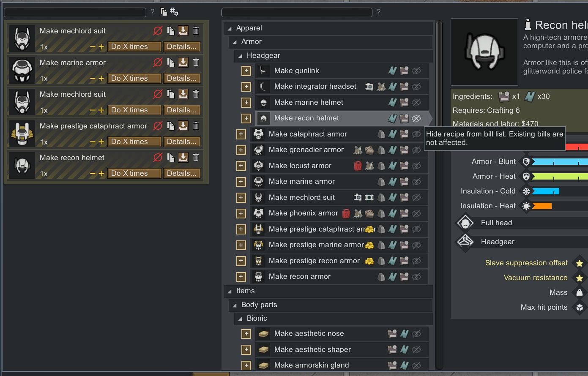
Task: Add Make phoenix armor bill with plus
Action: click(x=241, y=213)
